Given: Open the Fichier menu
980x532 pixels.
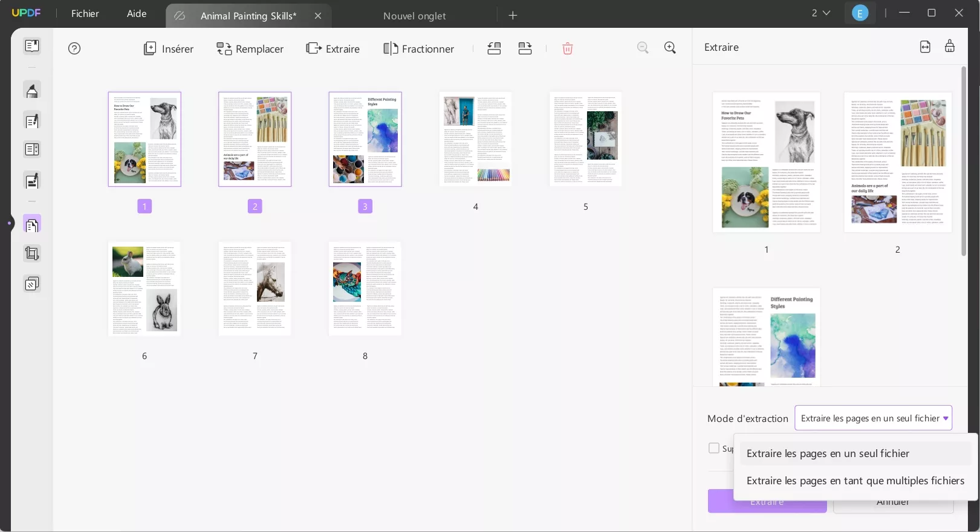Looking at the screenshot, I should coord(85,13).
